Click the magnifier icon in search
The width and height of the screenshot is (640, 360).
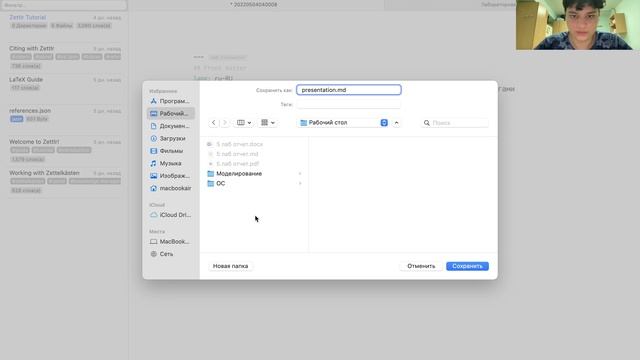tap(427, 123)
